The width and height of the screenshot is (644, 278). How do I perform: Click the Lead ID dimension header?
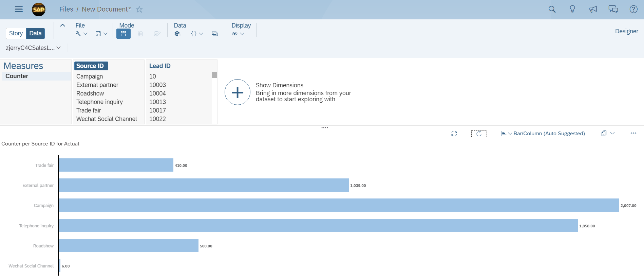point(160,66)
